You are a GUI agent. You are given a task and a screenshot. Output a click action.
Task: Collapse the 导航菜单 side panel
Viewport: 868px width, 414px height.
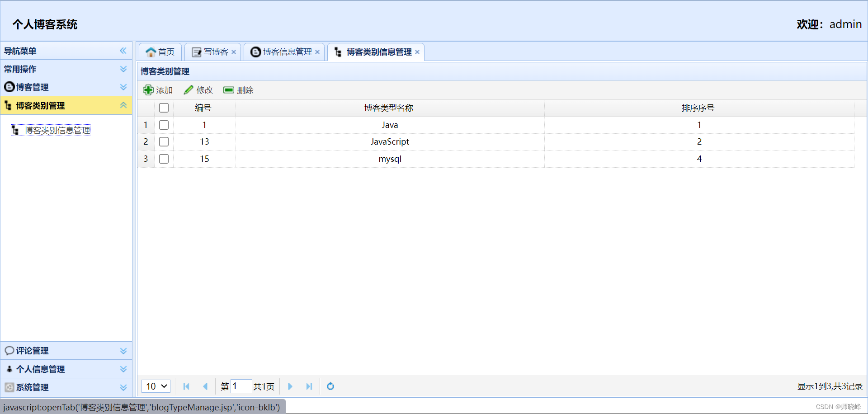123,51
